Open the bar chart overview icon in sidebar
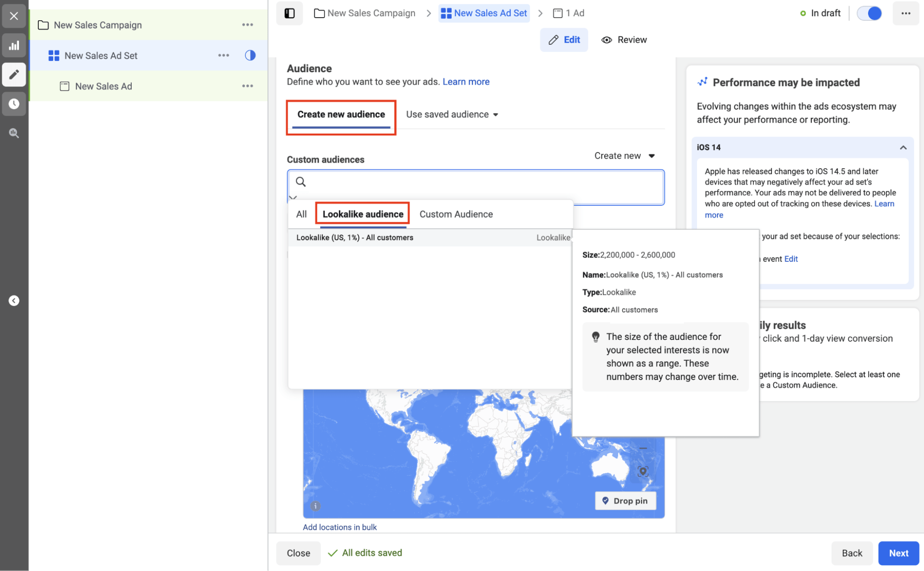The image size is (924, 571). [x=14, y=45]
